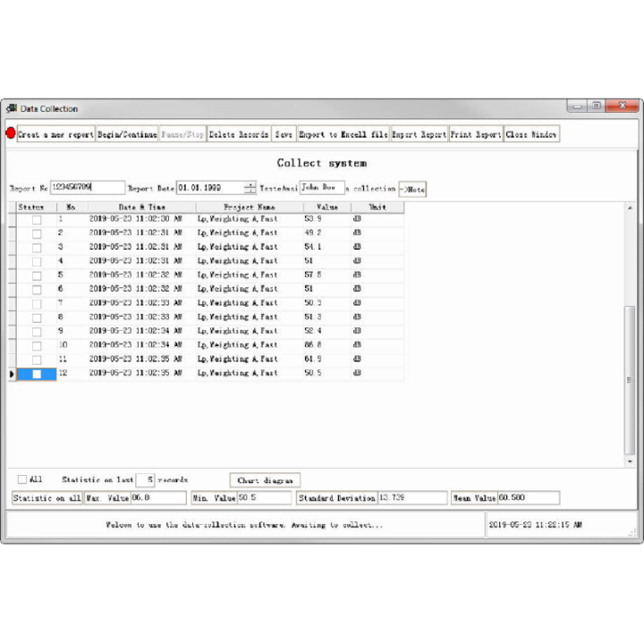Click the status bar welcome message
644x644 pixels.
(244, 525)
